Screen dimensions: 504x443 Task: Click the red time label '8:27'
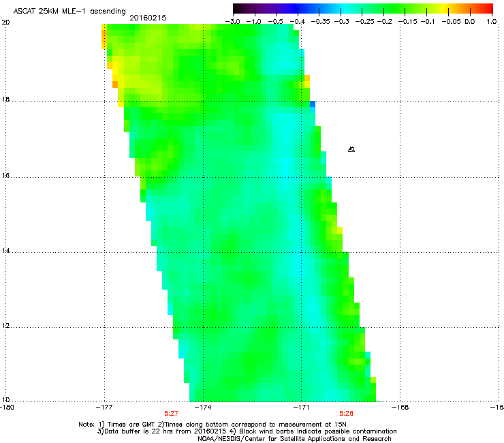click(171, 414)
